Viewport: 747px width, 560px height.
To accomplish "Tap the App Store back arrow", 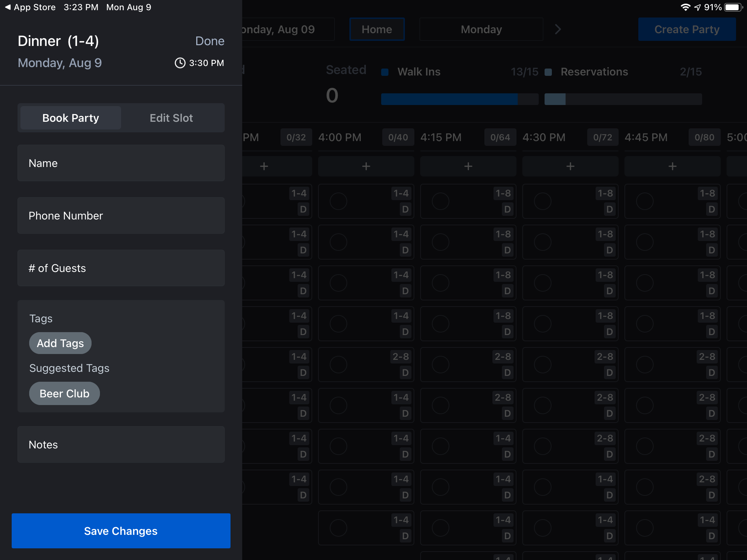I will click(8, 7).
